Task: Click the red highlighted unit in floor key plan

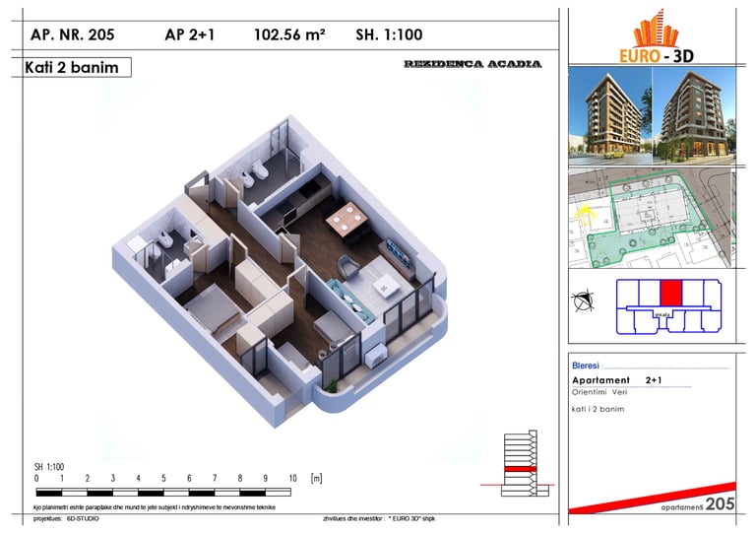Action: pyautogui.click(x=670, y=294)
